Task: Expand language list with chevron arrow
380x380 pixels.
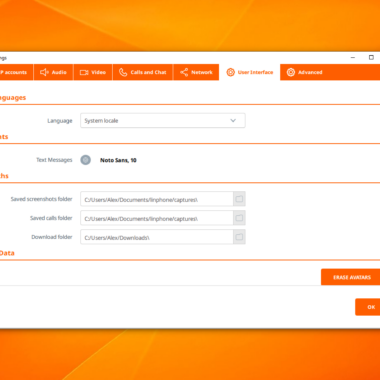Action: [233, 121]
